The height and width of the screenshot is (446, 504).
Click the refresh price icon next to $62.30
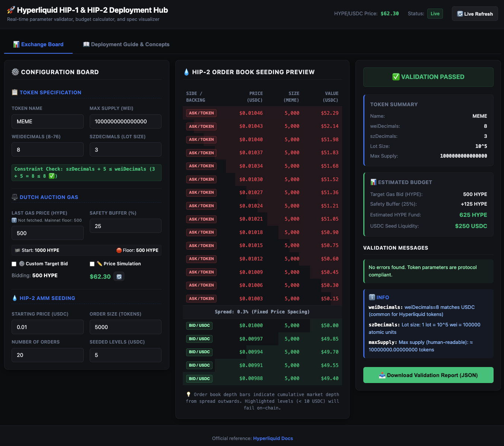click(119, 276)
